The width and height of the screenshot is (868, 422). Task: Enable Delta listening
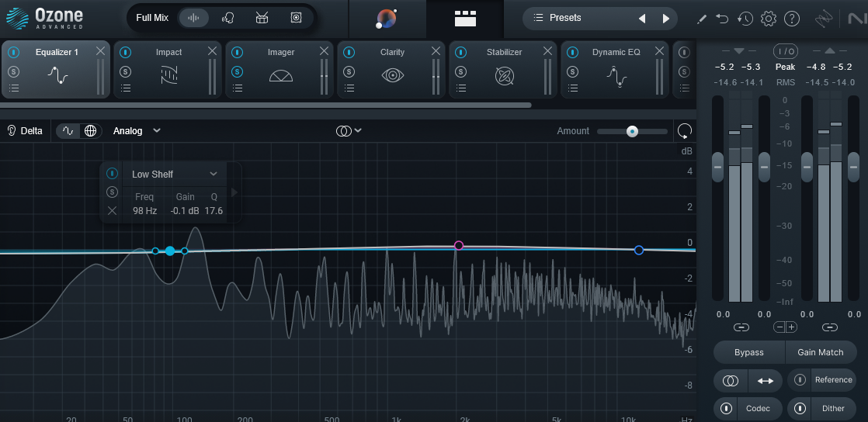pyautogui.click(x=24, y=131)
